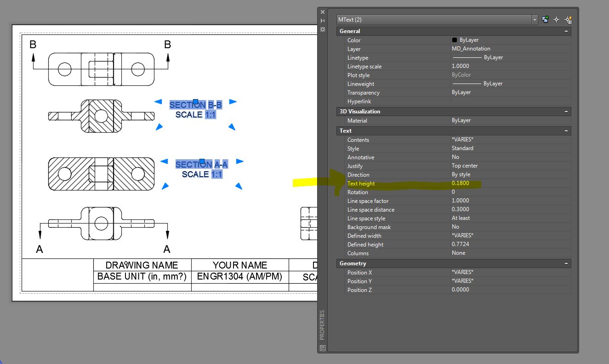Toggle the PICKADD value icon
609x364 pixels.
[545, 19]
